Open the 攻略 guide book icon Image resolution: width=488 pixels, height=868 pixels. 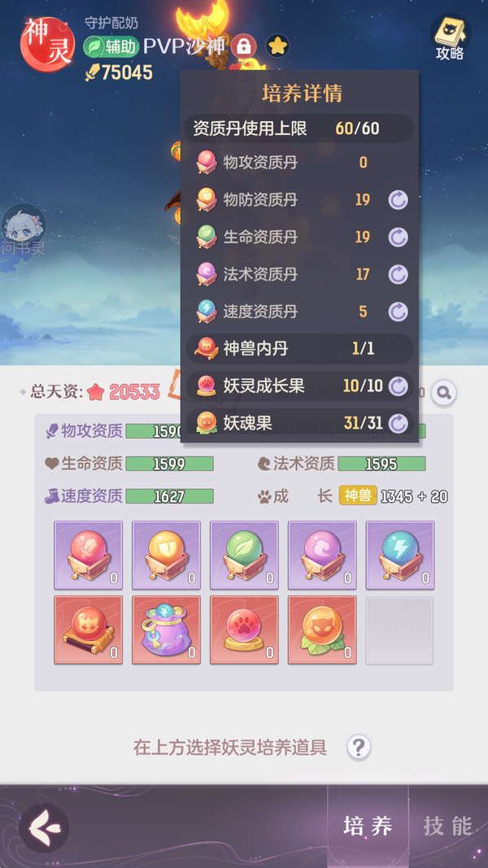point(450,37)
